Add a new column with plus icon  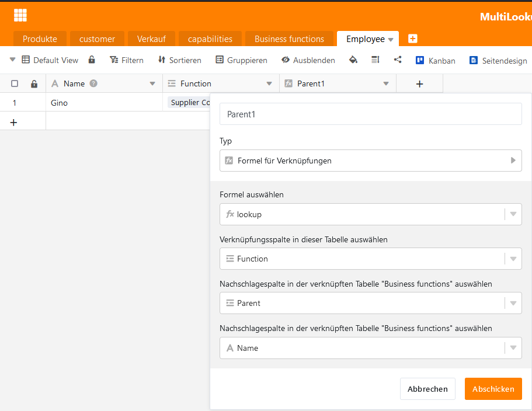[x=419, y=83]
